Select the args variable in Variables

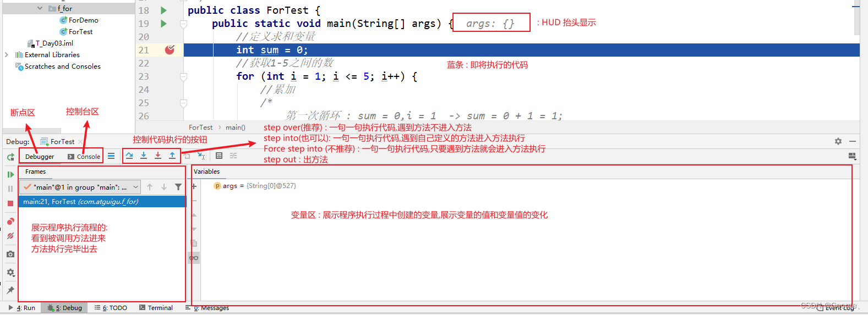pyautogui.click(x=255, y=186)
